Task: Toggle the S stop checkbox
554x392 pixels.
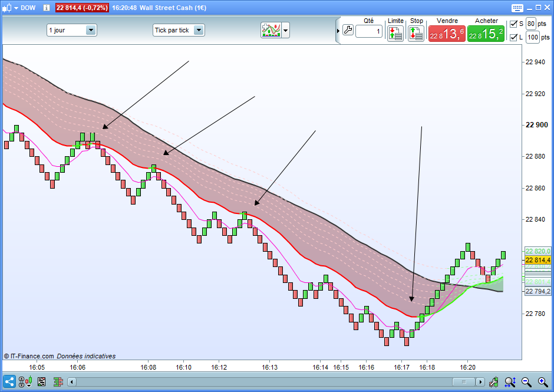Action: point(514,24)
